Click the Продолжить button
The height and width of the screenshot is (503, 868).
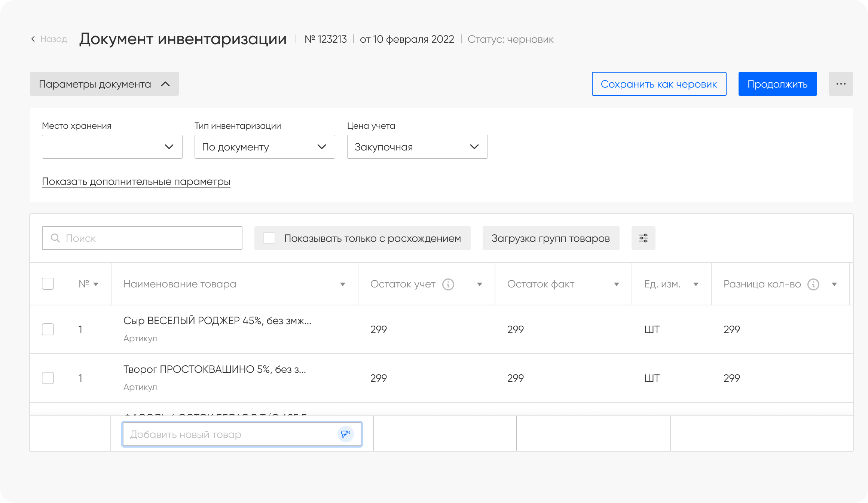(x=778, y=84)
